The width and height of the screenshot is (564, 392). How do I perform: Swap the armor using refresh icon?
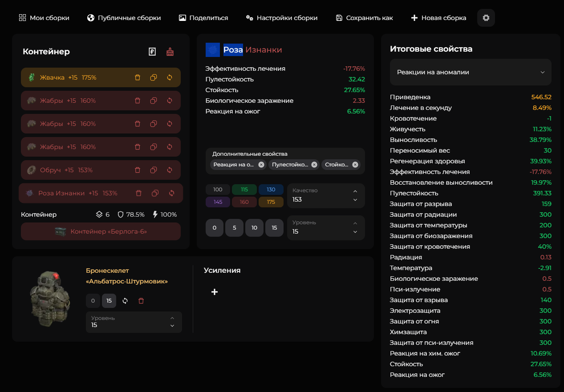tap(125, 301)
